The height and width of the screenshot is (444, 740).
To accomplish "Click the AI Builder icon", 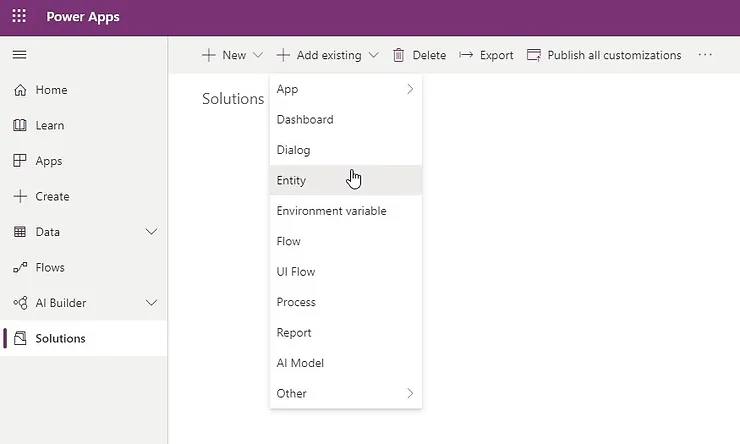I will tap(20, 302).
